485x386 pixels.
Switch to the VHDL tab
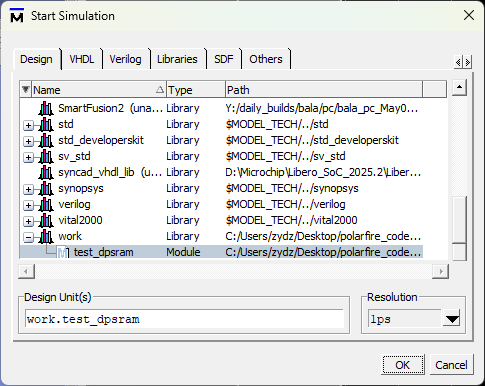coord(82,59)
